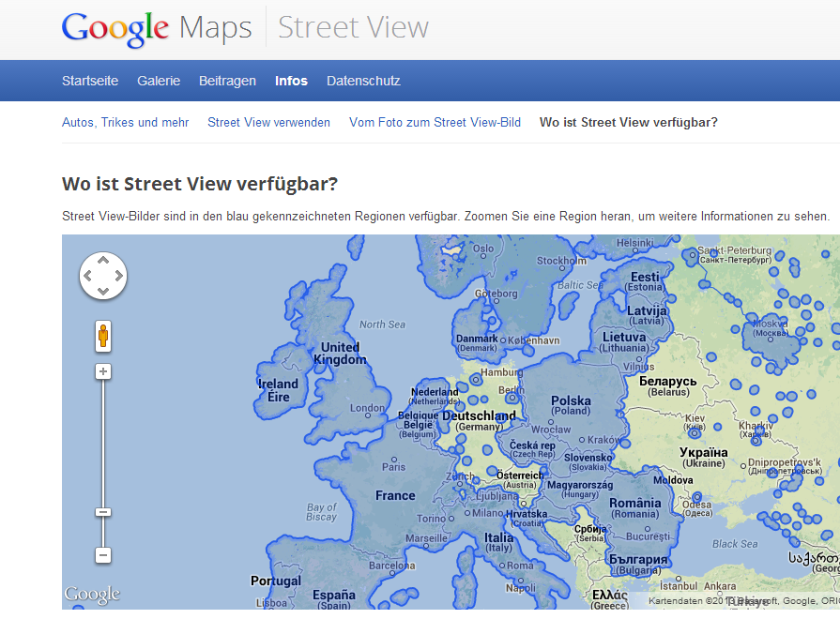Pan the map left with the arrow
The height and width of the screenshot is (619, 840).
point(87,276)
